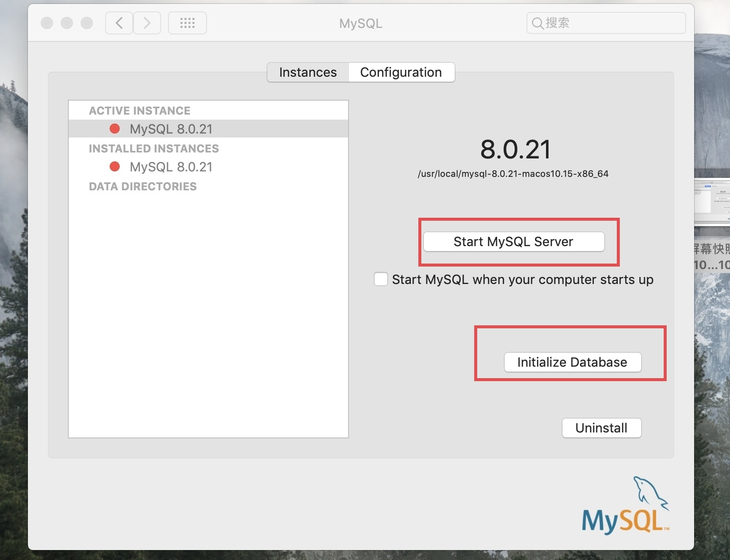Image resolution: width=730 pixels, height=560 pixels.
Task: Click the red status dot of the active instance
Action: point(115,129)
